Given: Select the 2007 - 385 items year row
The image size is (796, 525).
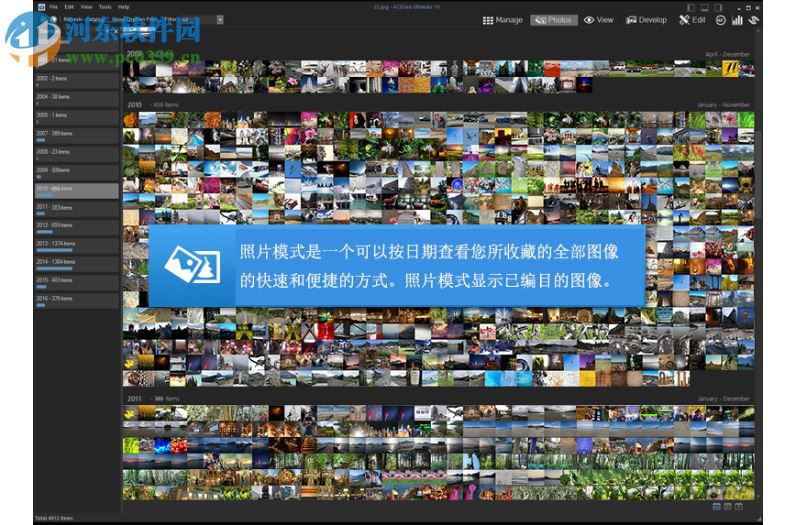Looking at the screenshot, I should point(77,136).
